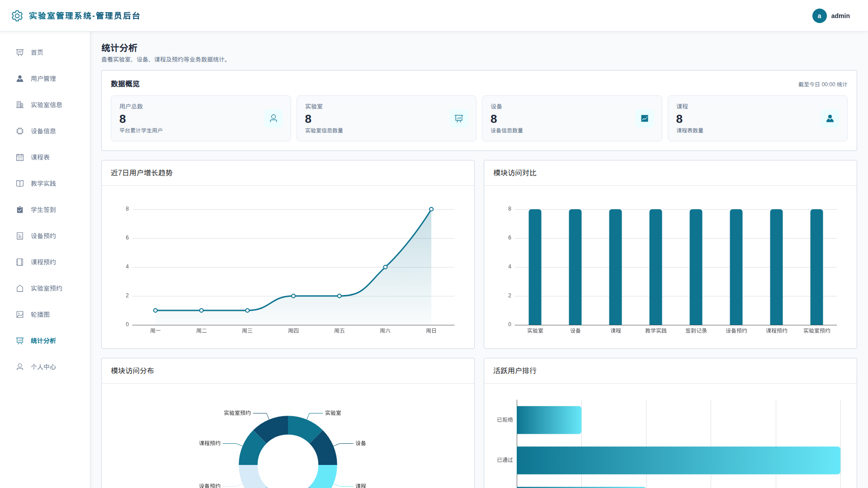Image resolution: width=868 pixels, height=488 pixels.
Task: Go to 用户管理 menu item
Action: [45, 79]
